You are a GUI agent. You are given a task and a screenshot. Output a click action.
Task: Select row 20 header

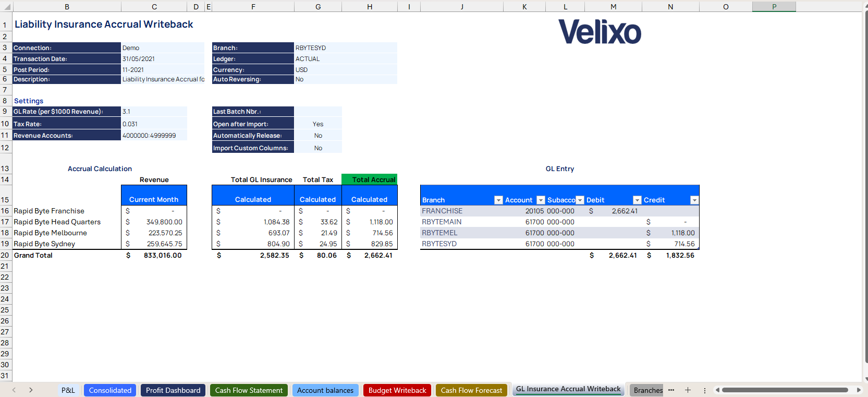[x=5, y=255]
